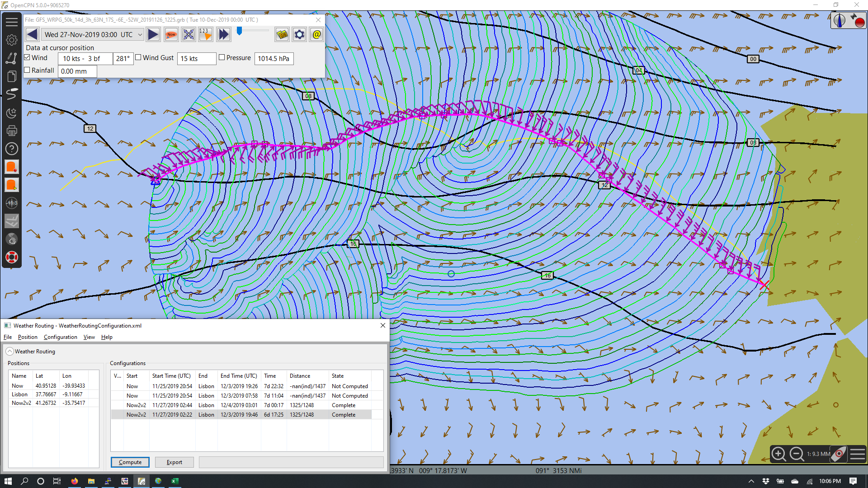Toggle the GRIB plugin wind-barb icon
868x488 pixels.
pyautogui.click(x=12, y=221)
